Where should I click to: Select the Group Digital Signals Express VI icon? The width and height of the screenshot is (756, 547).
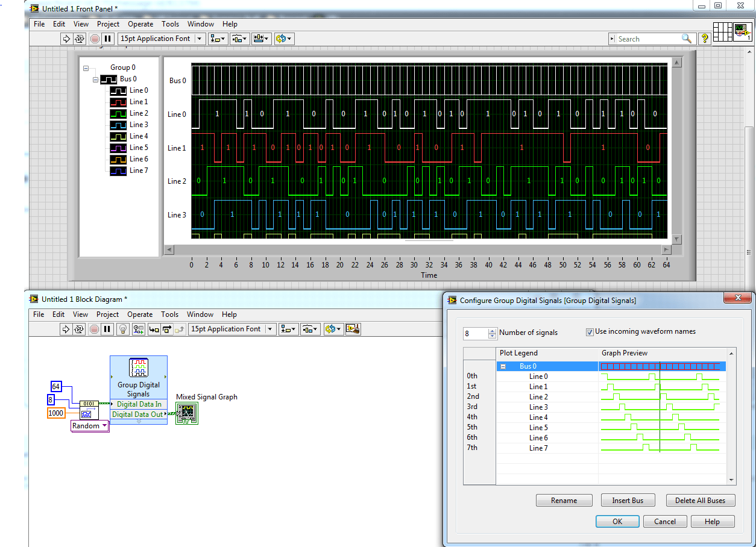139,367
